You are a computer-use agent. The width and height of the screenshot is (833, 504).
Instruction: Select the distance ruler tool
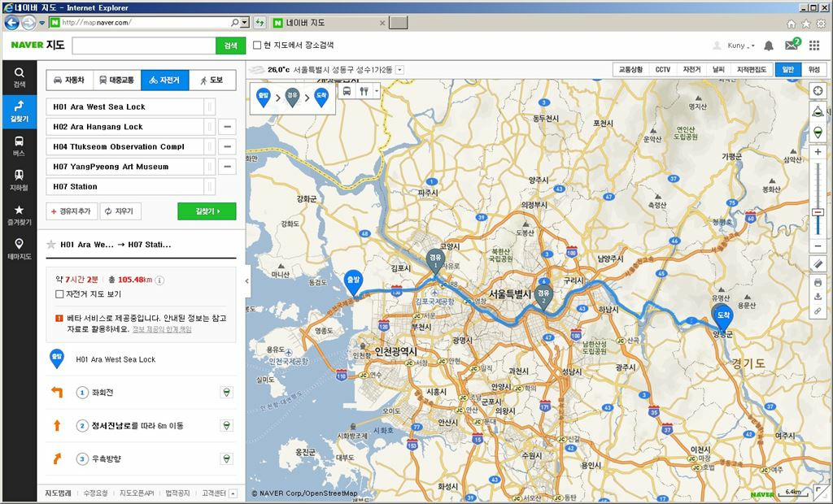pyautogui.click(x=818, y=263)
